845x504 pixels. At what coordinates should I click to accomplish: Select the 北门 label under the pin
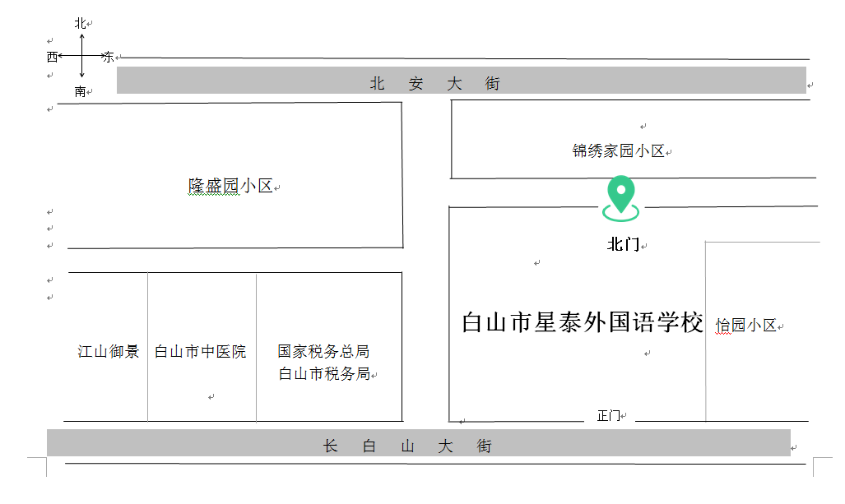[622, 245]
